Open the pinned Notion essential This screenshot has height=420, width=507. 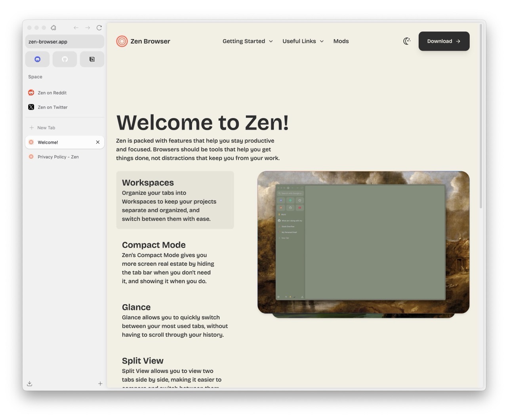point(92,59)
